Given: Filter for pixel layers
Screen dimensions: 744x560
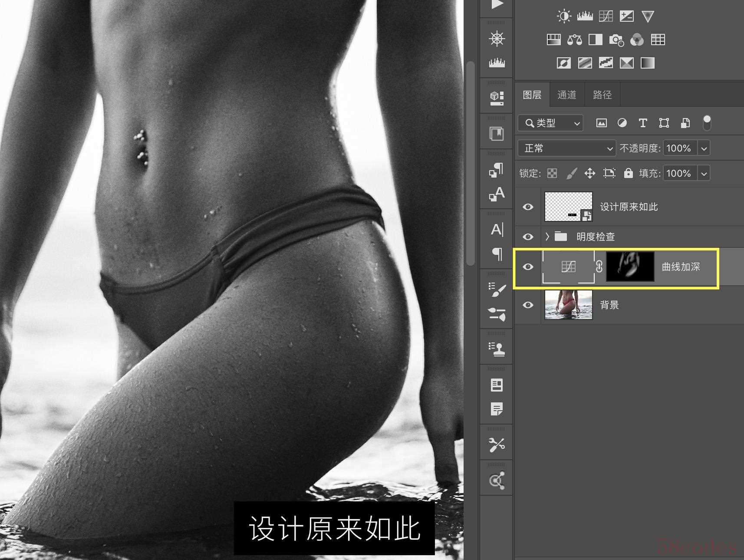Looking at the screenshot, I should (601, 123).
